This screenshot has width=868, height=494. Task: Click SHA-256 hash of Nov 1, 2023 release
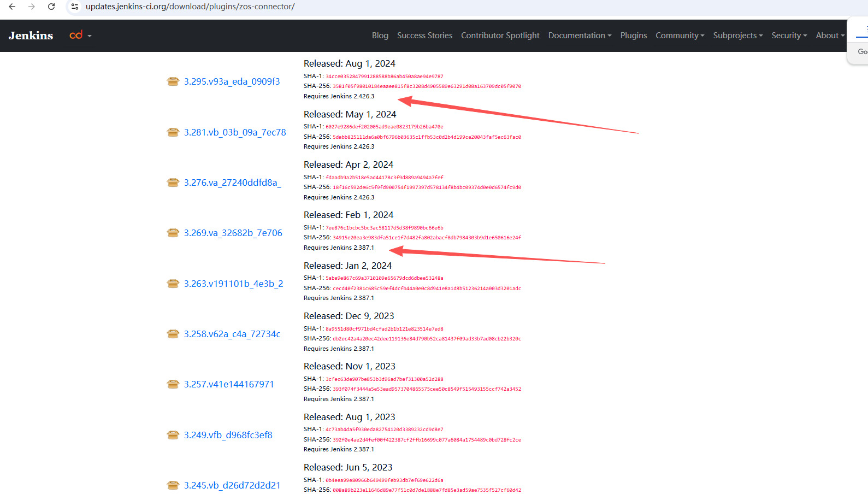click(x=427, y=389)
